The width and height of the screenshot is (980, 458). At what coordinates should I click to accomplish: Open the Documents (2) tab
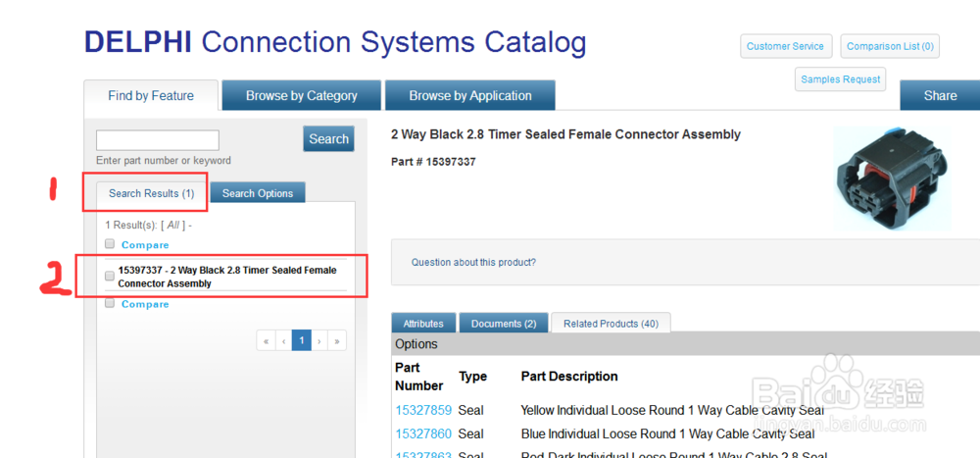(x=504, y=324)
